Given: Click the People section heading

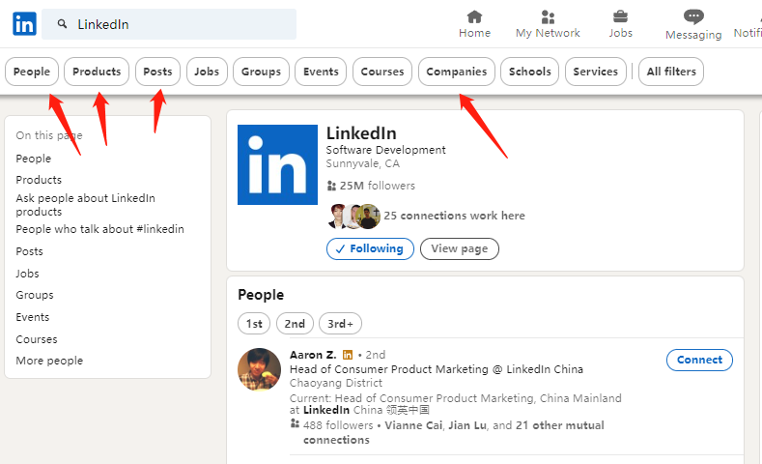Looking at the screenshot, I should pyautogui.click(x=260, y=295).
